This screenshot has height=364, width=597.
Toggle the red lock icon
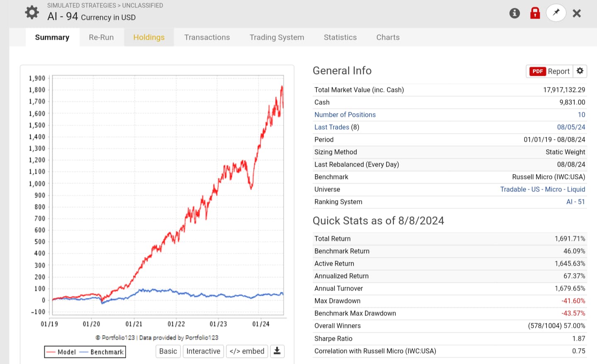tap(535, 13)
